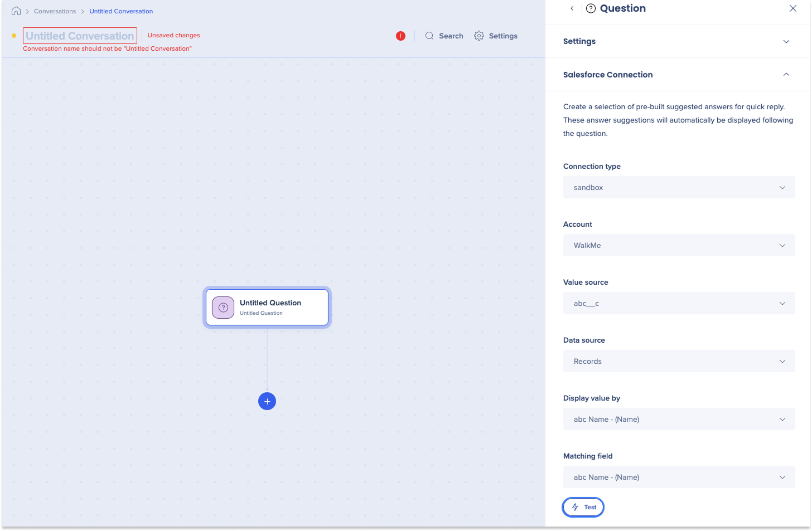
Task: Open the Matching field dropdown
Action: 679,478
